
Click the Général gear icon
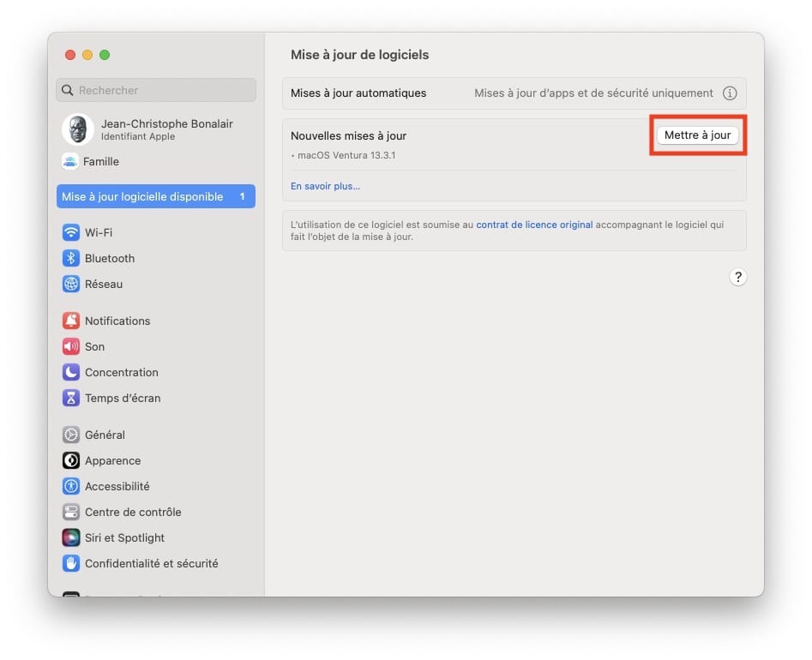[x=71, y=435]
